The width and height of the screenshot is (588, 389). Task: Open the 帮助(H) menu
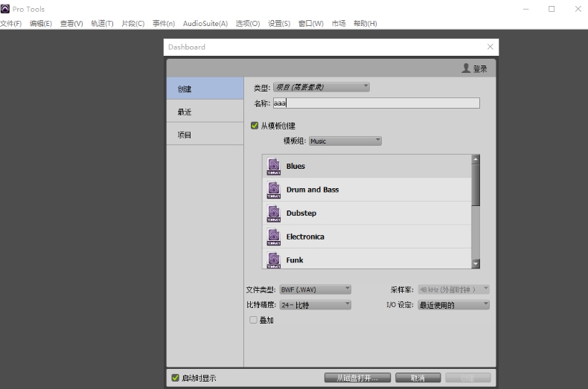365,24
